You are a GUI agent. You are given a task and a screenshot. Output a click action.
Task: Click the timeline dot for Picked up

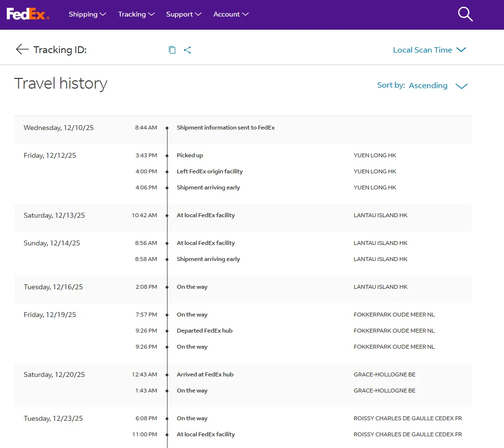167,156
